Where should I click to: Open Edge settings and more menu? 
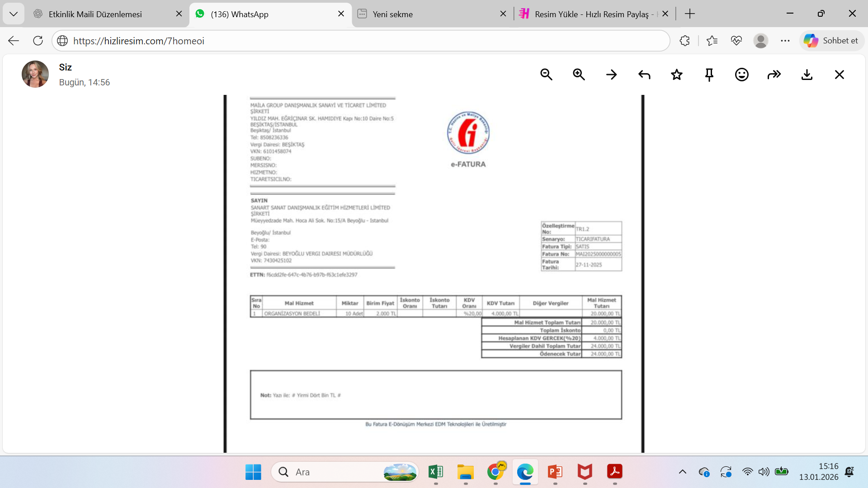tap(785, 41)
